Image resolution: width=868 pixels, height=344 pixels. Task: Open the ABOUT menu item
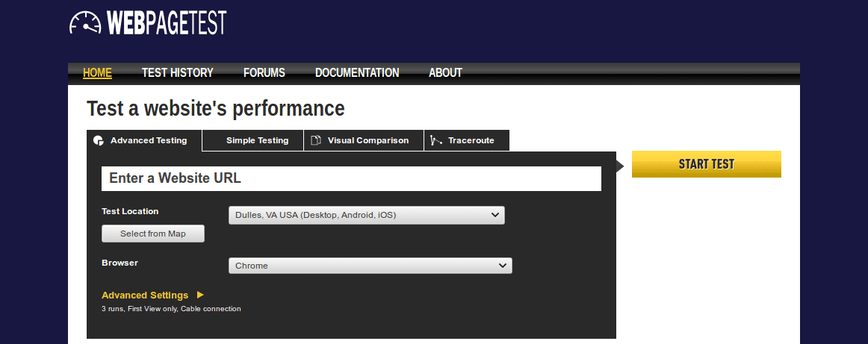(x=446, y=73)
